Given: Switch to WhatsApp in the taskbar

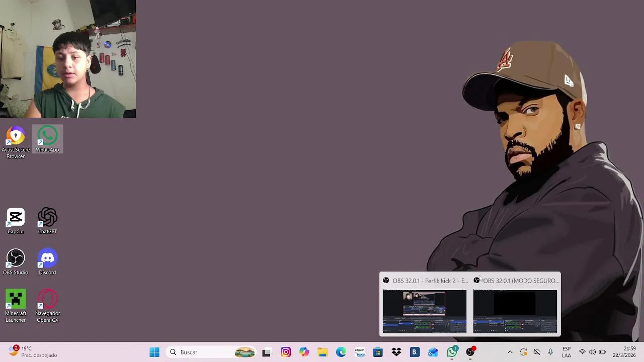Looking at the screenshot, I should [x=452, y=352].
